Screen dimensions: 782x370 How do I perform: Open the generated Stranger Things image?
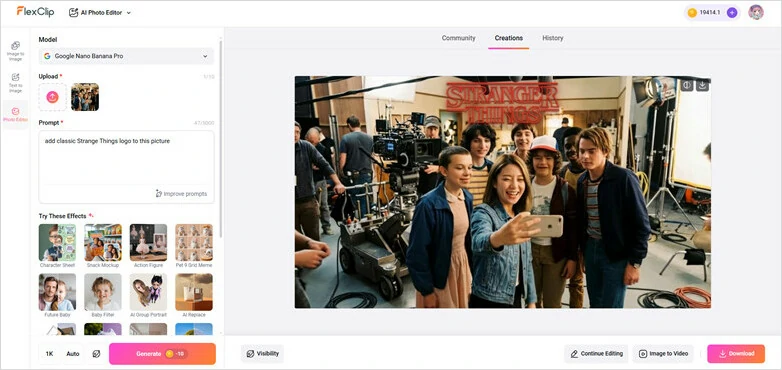(503, 192)
